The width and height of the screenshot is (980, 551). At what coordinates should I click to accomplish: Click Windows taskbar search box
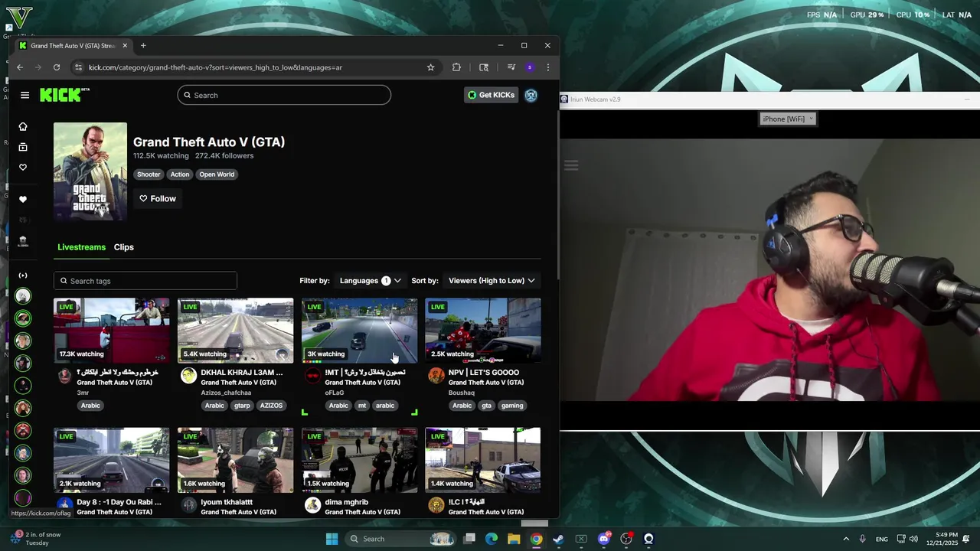(x=402, y=539)
